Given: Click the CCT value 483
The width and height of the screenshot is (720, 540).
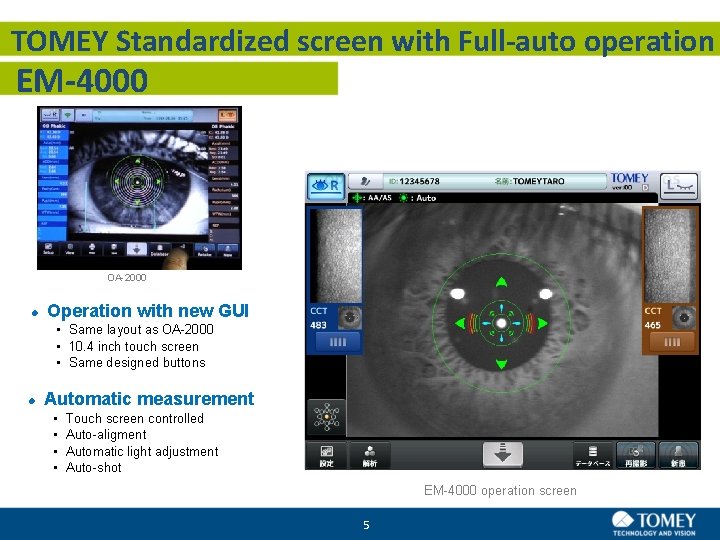Looking at the screenshot, I should 318,325.
